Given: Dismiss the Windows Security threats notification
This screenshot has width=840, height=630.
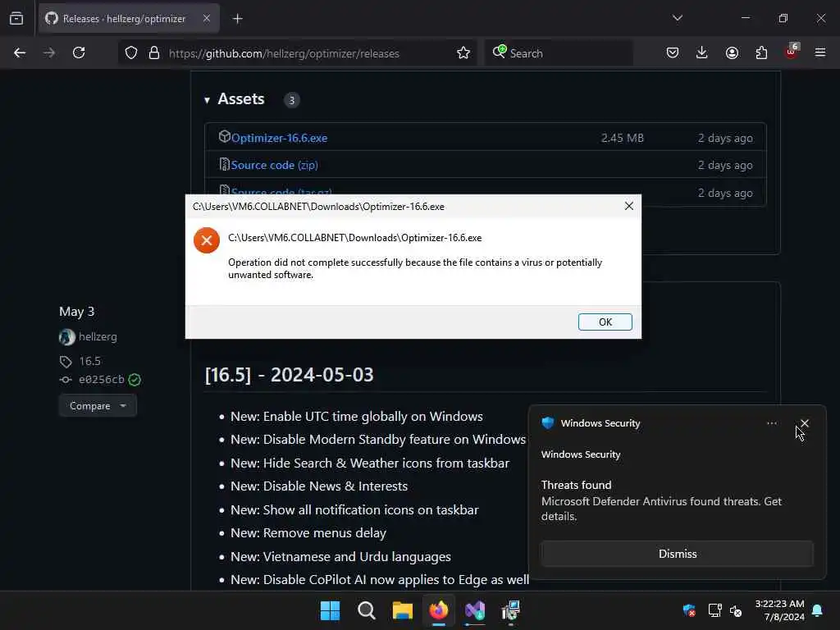Looking at the screenshot, I should click(677, 554).
